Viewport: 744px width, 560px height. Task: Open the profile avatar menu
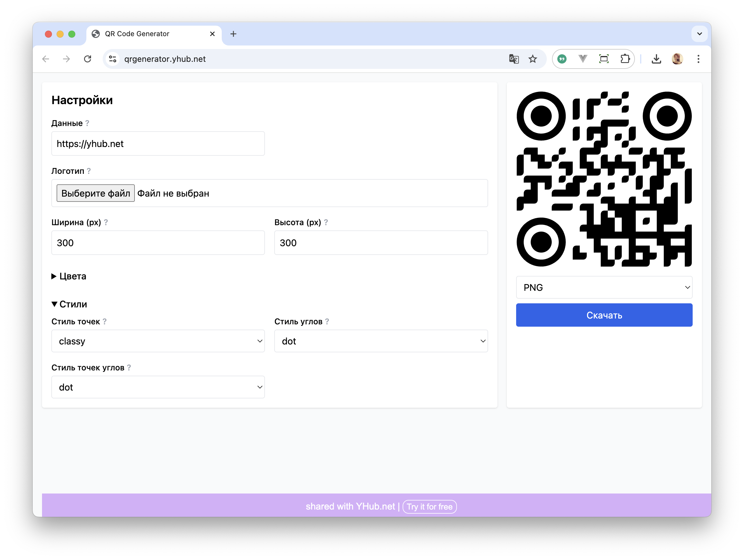click(677, 59)
